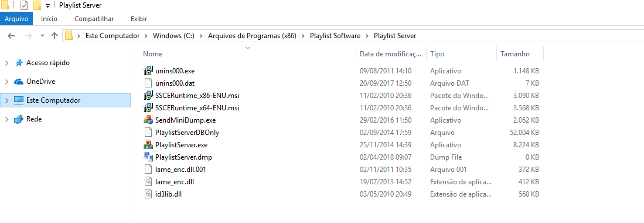The height and width of the screenshot is (223, 644).
Task: Sort by Data de modificação column
Action: pos(390,54)
